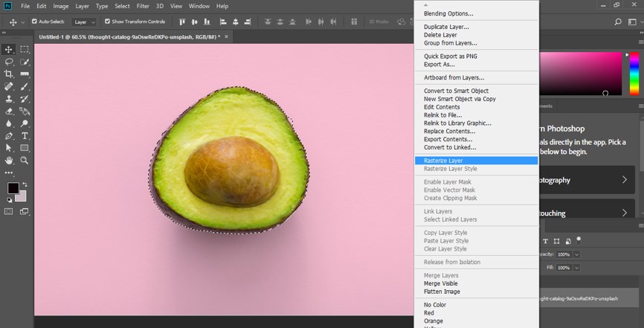The width and height of the screenshot is (644, 328).
Task: Choose Rasterize Layer from context menu
Action: [x=476, y=161]
